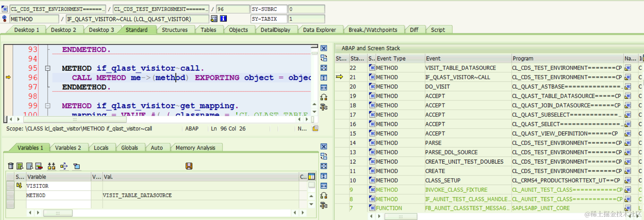644x220 pixels.
Task: Click New Tool icon beside variables panel
Action: point(324,156)
